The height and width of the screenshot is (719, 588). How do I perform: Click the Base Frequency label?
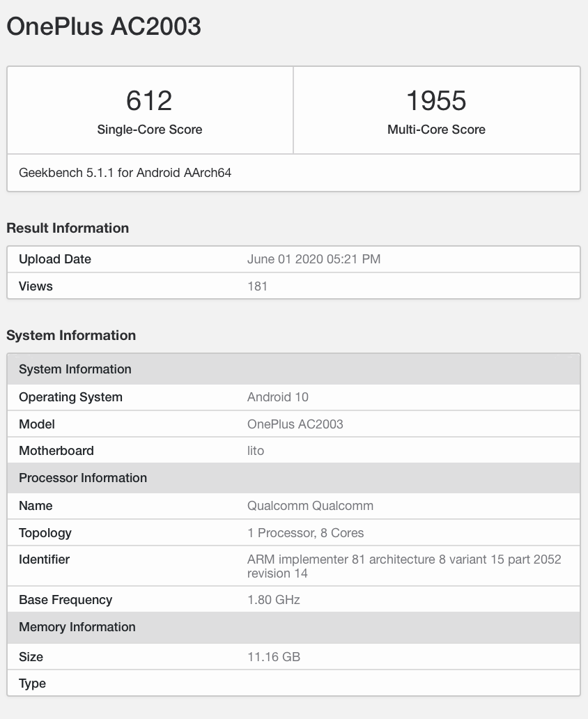[x=65, y=600]
